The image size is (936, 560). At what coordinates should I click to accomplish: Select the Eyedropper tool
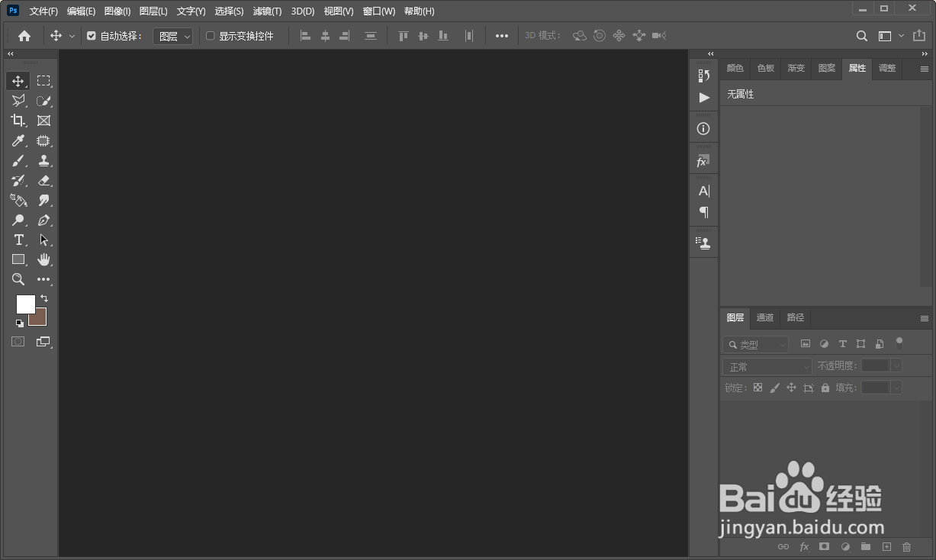click(x=18, y=140)
